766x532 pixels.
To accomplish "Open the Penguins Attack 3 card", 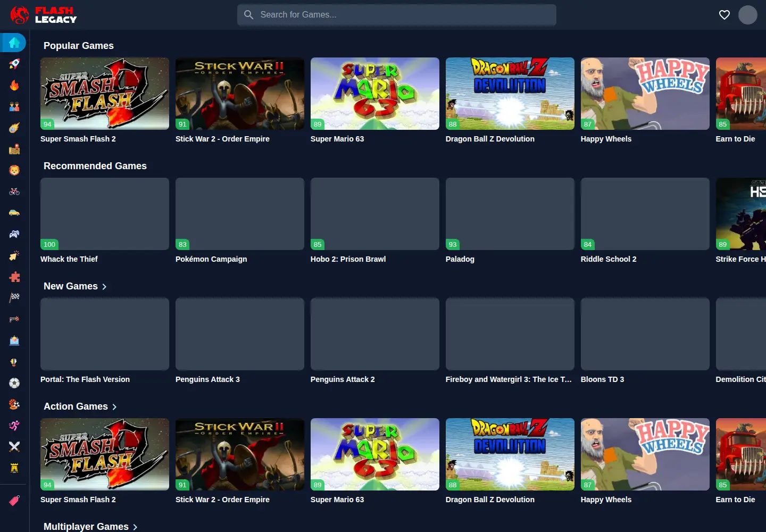I will point(240,334).
